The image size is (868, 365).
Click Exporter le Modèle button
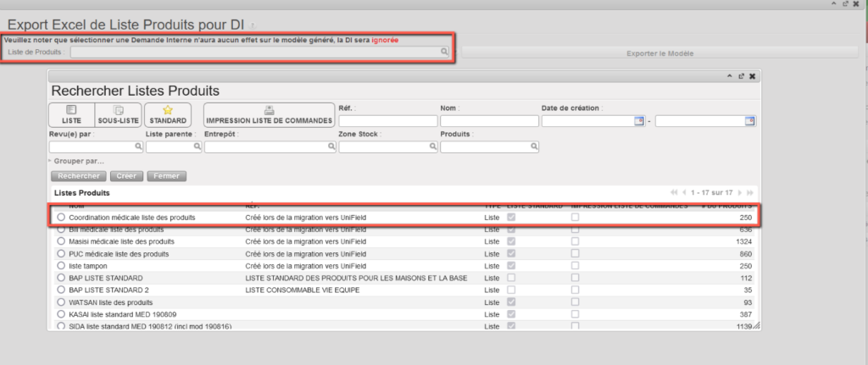click(659, 53)
